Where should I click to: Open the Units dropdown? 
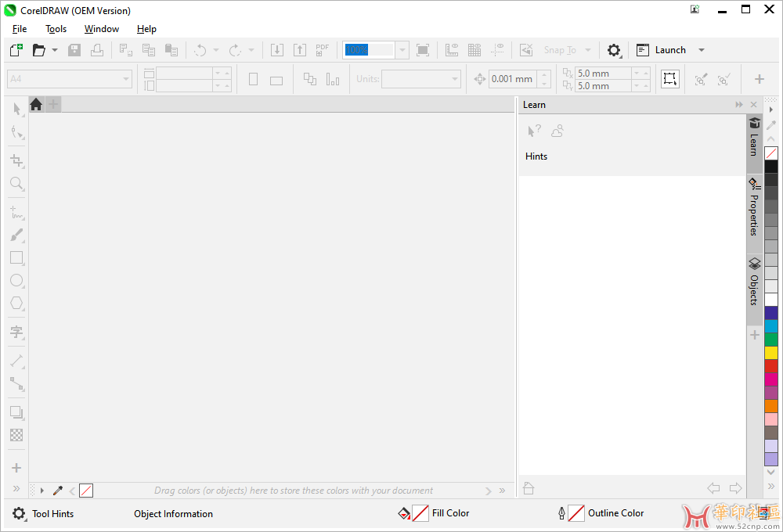[421, 79]
